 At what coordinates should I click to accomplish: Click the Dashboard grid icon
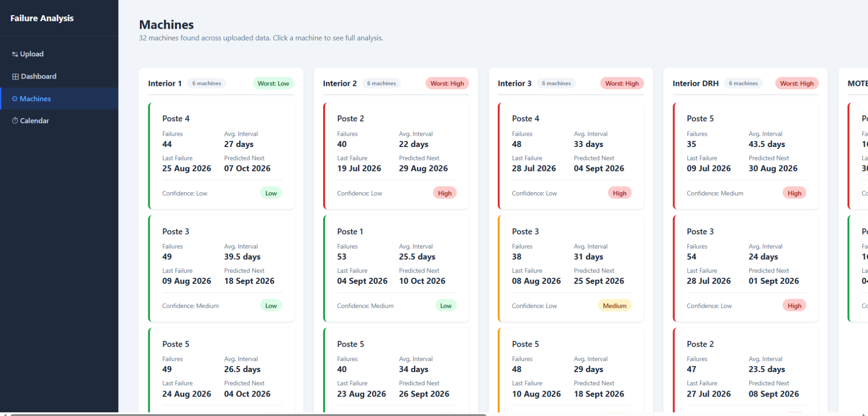pyautogui.click(x=15, y=77)
